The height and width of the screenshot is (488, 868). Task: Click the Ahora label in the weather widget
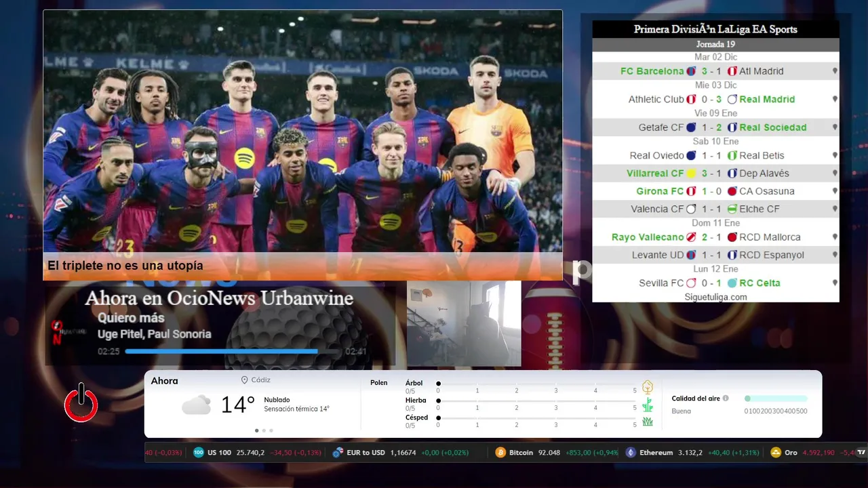click(164, 381)
